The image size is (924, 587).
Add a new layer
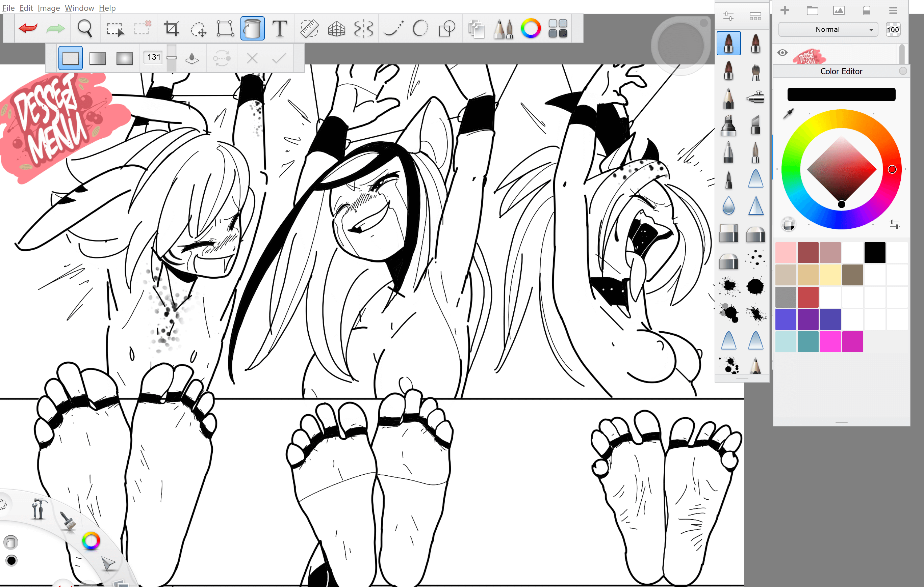[x=785, y=10]
